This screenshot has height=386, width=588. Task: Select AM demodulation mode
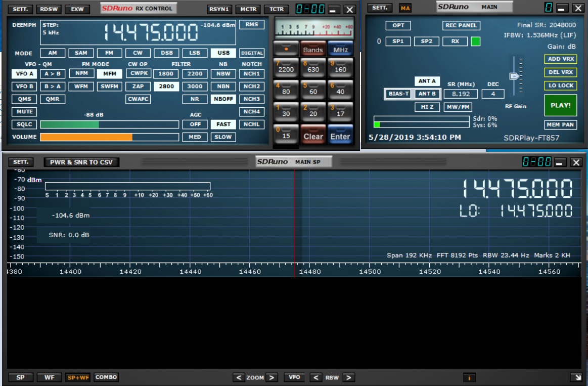[x=53, y=53]
